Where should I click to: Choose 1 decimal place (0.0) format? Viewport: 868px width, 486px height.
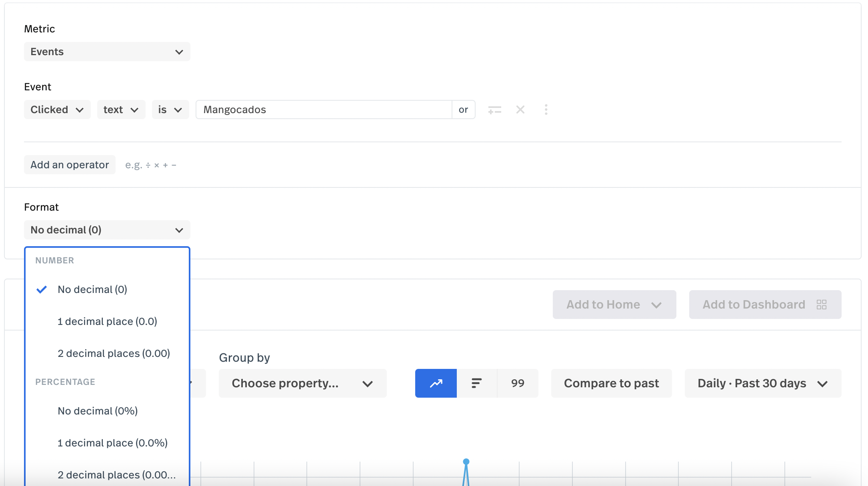pos(107,321)
